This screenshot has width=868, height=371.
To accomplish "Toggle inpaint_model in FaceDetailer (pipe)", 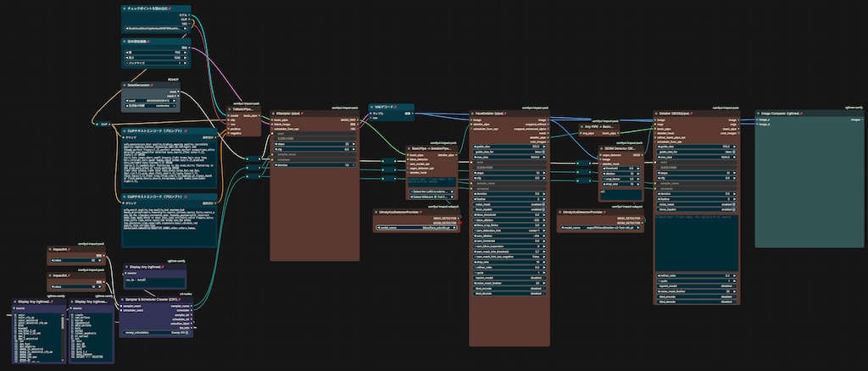I will pos(509,278).
